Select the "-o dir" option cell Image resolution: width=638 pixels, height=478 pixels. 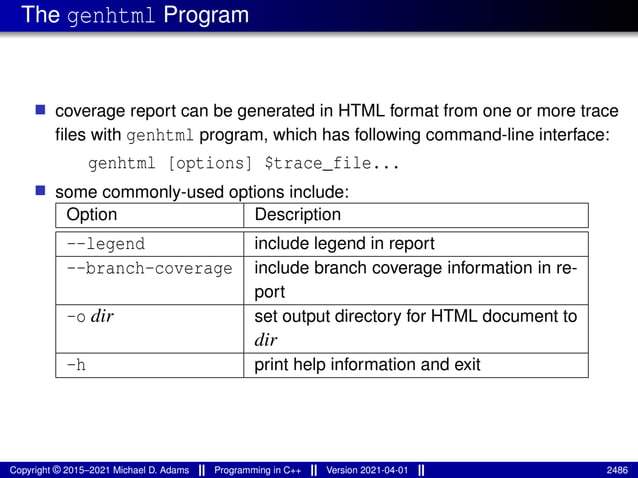click(149, 329)
